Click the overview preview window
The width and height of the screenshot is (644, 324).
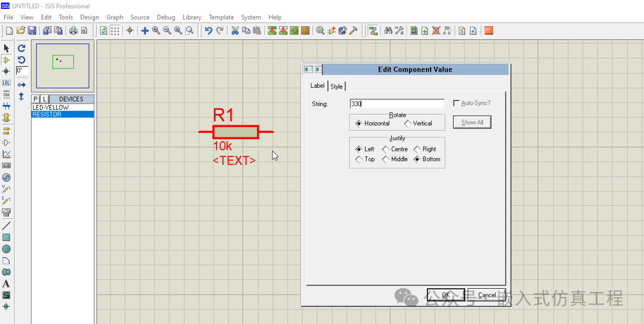(63, 66)
